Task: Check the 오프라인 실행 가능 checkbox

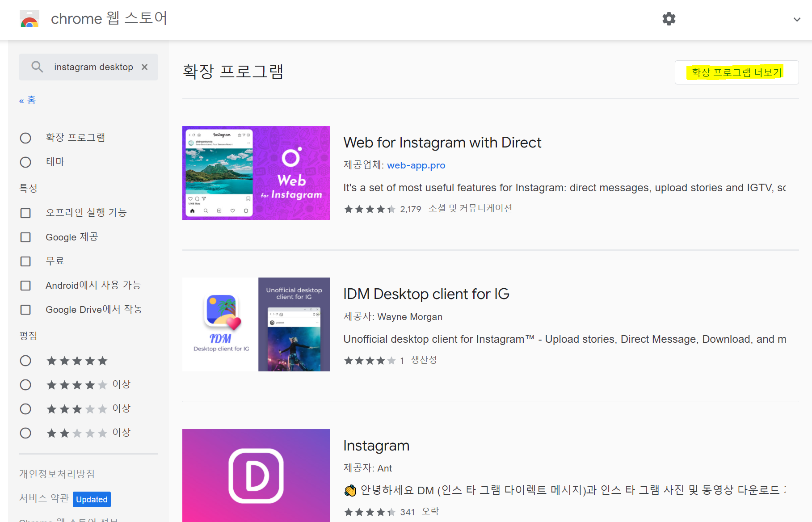Action: 25,213
